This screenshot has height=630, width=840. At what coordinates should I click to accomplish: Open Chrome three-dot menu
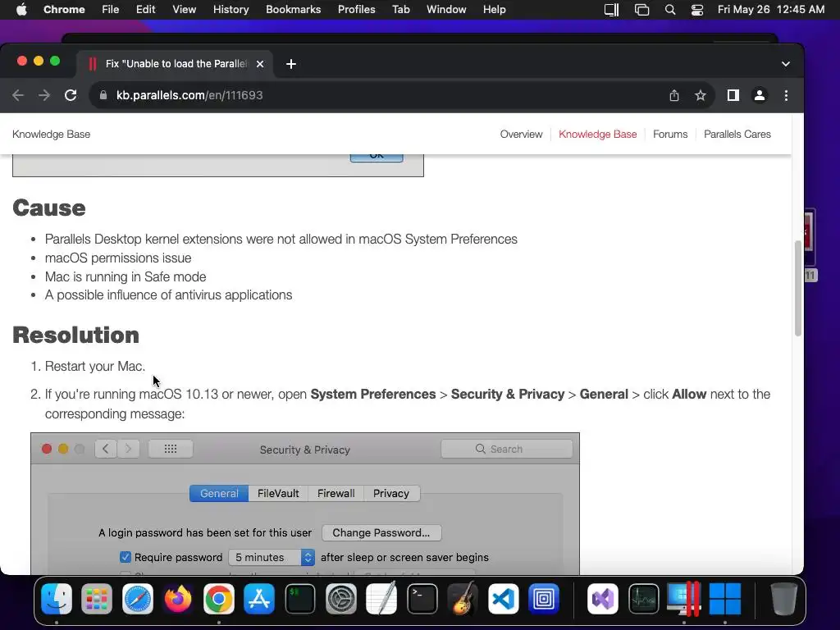(786, 95)
